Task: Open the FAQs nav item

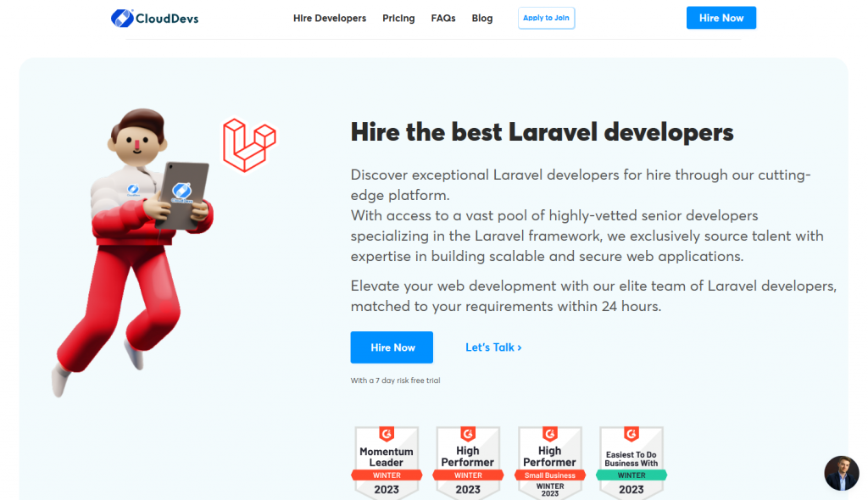Action: click(x=443, y=18)
